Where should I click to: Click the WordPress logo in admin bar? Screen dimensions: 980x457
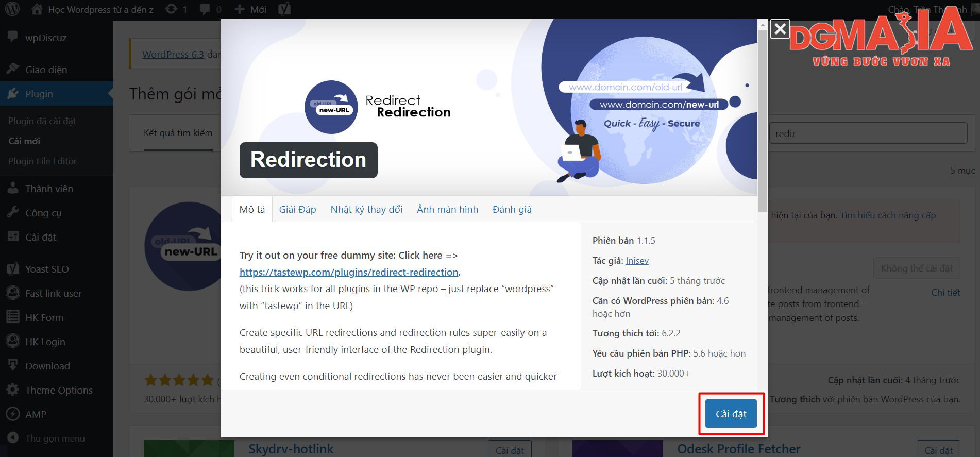point(12,9)
